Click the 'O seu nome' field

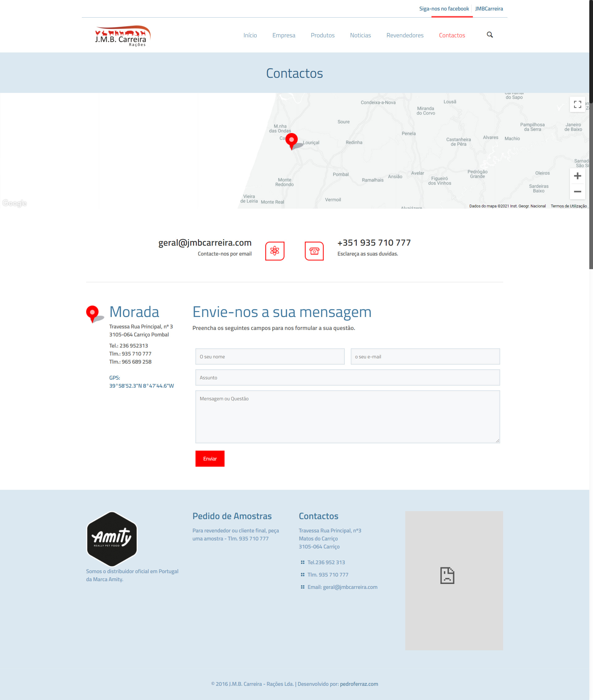coord(270,356)
